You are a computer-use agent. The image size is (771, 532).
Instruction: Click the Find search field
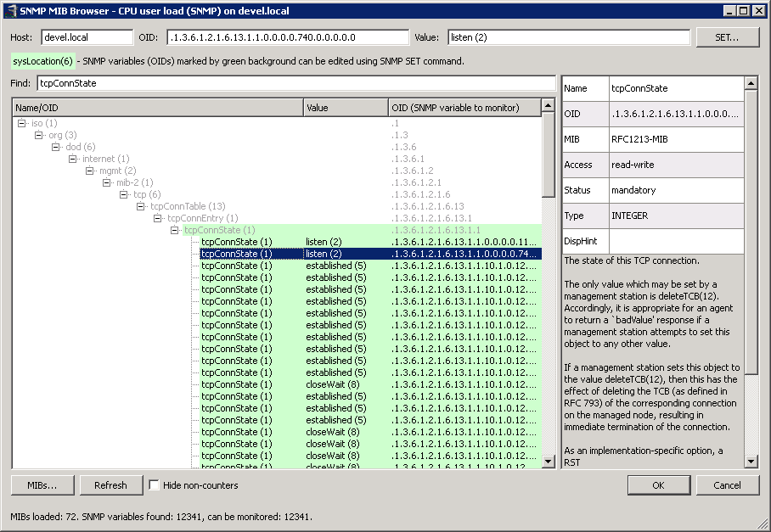[295, 83]
